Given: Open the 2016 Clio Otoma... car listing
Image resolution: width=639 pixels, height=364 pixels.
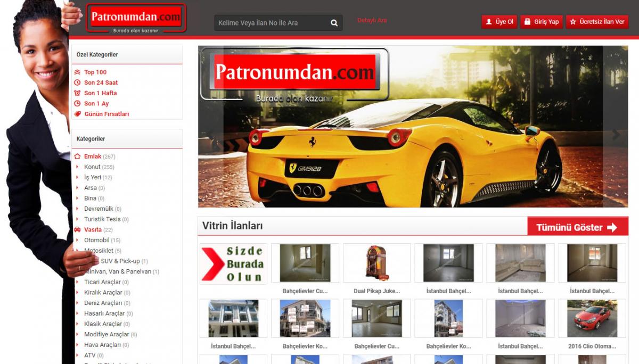Looking at the screenshot, I should (592, 318).
